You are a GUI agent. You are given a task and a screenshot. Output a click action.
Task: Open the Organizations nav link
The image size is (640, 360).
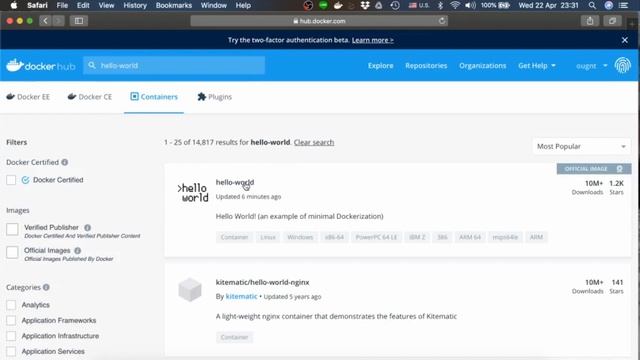tap(482, 65)
